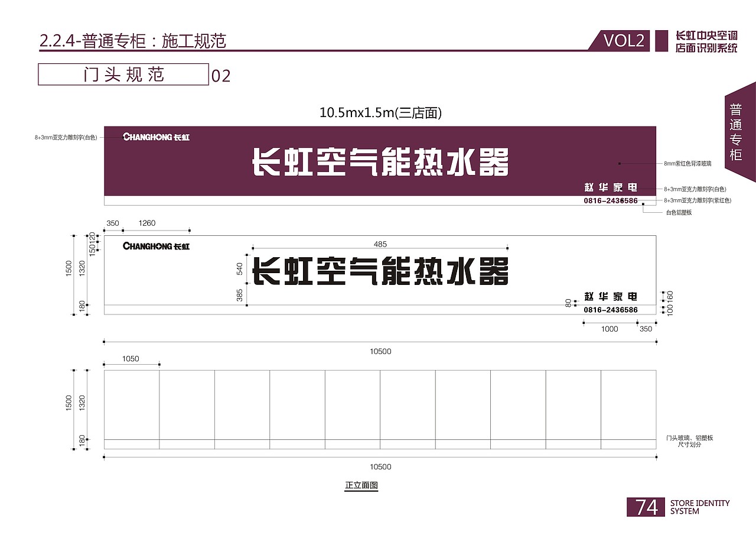Click the black CHANGHONG logo in the dimension drawing
Viewport: 756px width, 535px height.
click(x=157, y=246)
